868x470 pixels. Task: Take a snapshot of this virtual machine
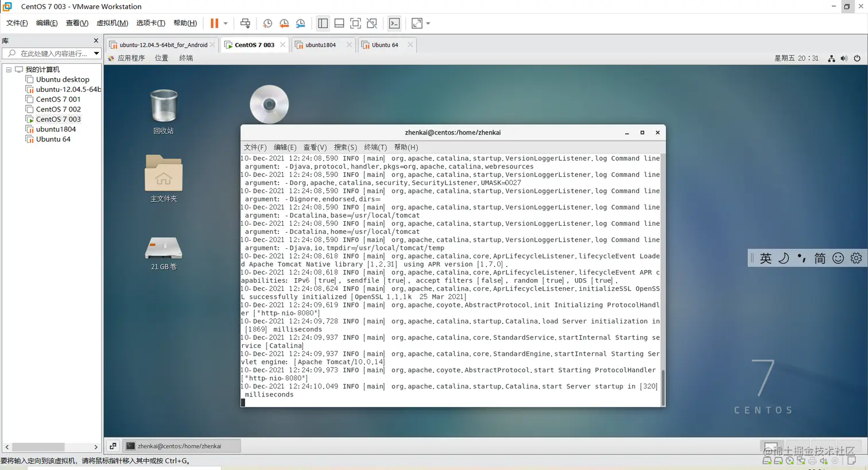268,24
